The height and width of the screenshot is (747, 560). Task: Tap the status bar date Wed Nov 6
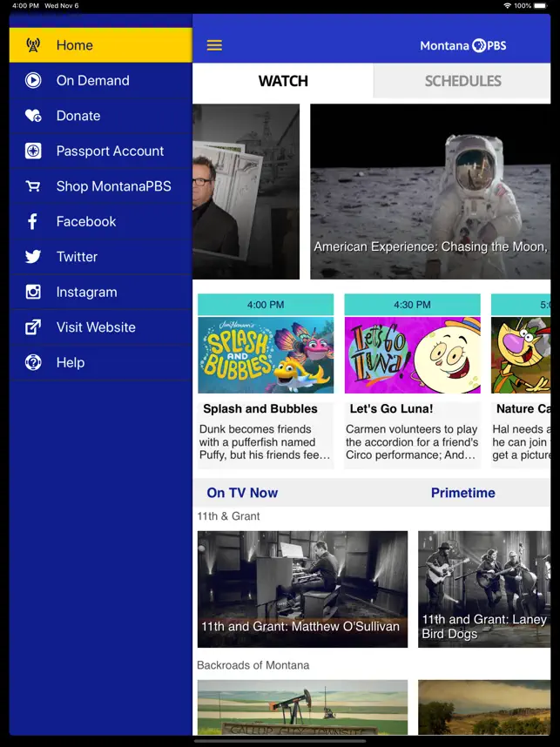click(x=62, y=6)
